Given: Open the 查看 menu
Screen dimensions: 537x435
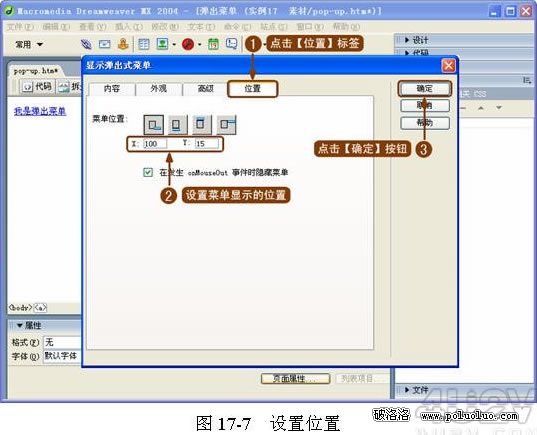Looking at the screenshot, I should pyautogui.click(x=92, y=27).
